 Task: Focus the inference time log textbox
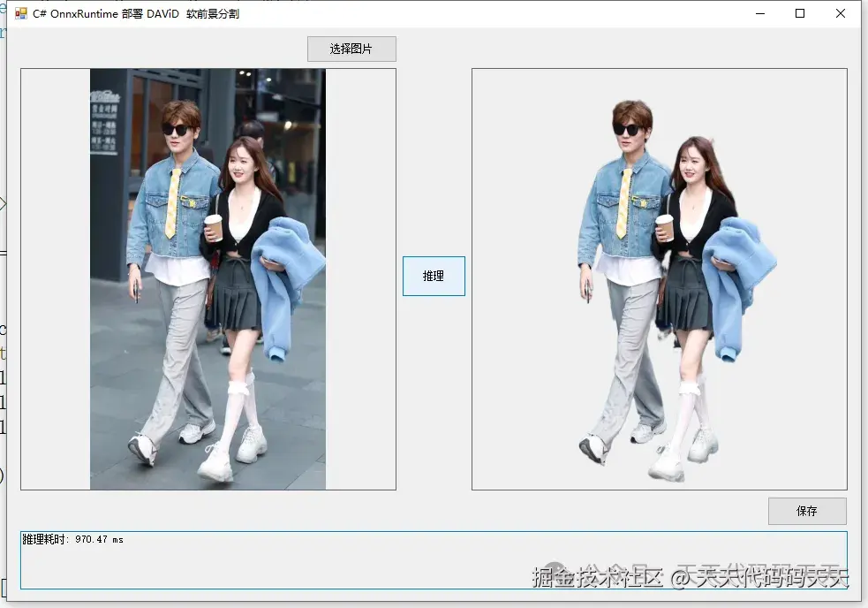pos(434,559)
